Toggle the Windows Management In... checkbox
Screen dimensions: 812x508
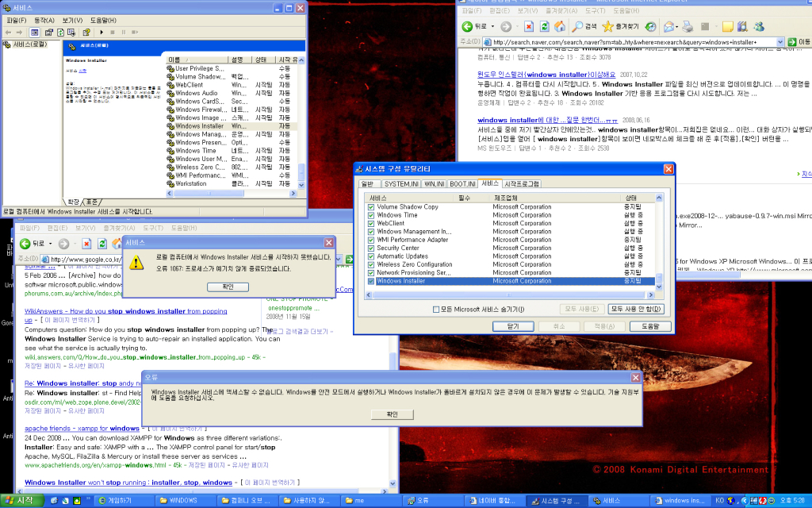click(x=371, y=233)
